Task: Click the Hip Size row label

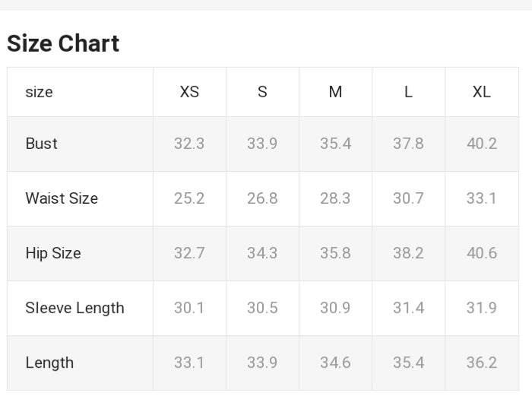Action: click(x=53, y=253)
